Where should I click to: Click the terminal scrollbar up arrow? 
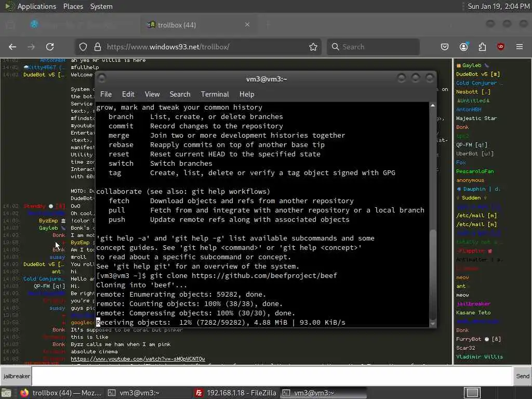[x=433, y=105]
